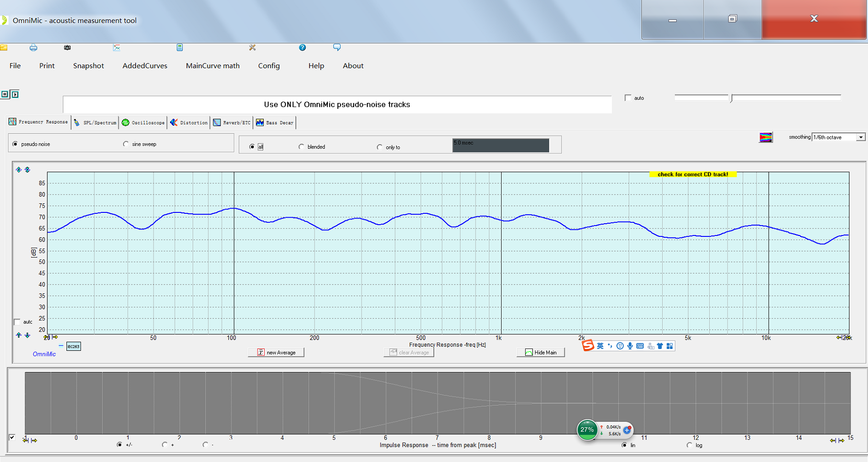Click the blue plus on the network speed widget
Screen dimensions: 868x462
click(627, 430)
